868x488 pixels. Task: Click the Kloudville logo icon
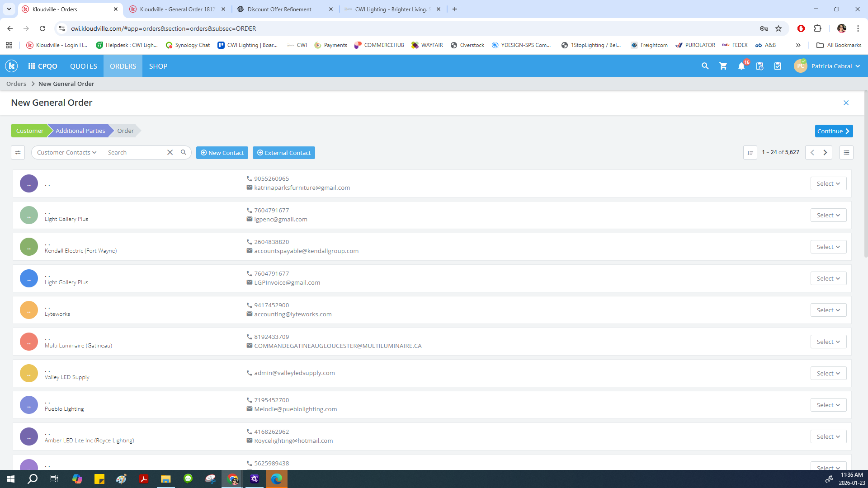tap(11, 66)
